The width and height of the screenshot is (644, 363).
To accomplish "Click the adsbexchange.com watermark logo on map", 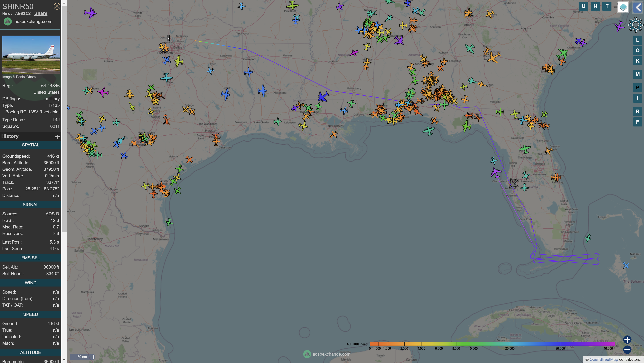I will click(307, 354).
